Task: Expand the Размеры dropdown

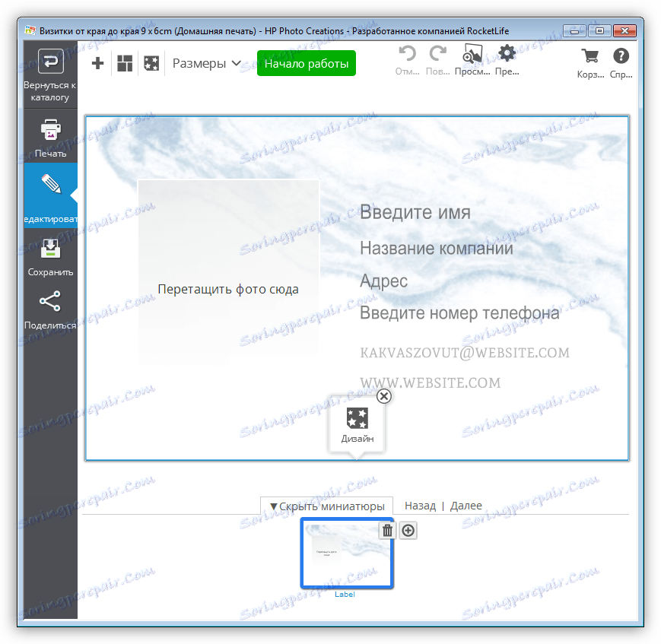Action: pyautogui.click(x=207, y=63)
